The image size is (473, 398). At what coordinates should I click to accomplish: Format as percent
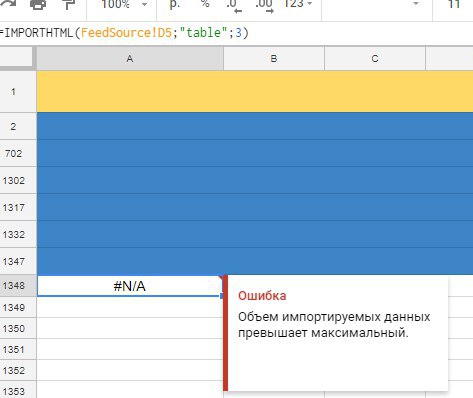(205, 4)
